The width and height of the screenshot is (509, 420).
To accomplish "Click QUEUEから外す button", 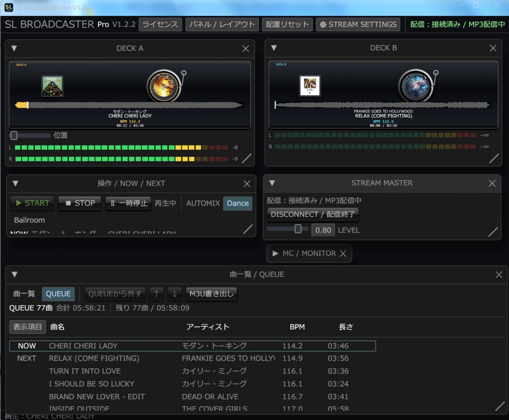I will (x=115, y=294).
